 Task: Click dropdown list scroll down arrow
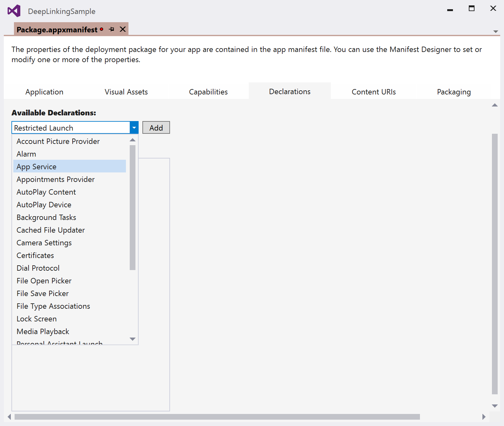click(133, 339)
